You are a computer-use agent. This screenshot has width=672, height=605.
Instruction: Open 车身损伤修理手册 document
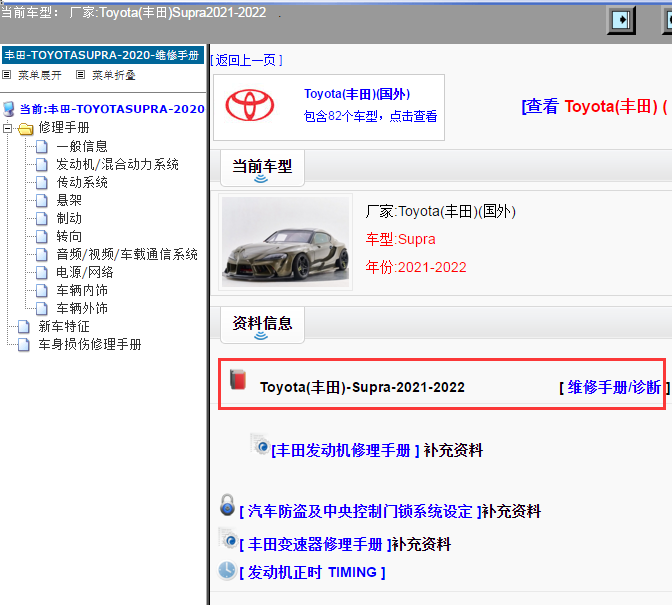coord(90,344)
